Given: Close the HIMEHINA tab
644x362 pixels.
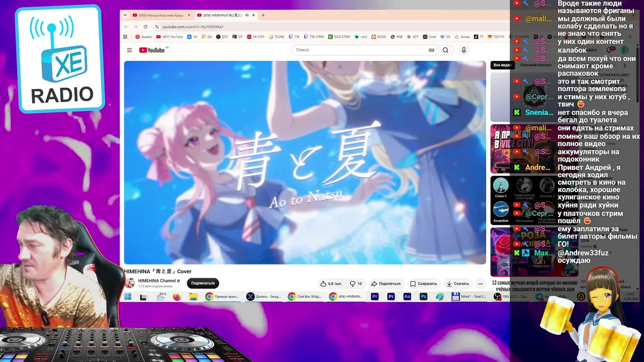Looking at the screenshot, I should click(254, 15).
